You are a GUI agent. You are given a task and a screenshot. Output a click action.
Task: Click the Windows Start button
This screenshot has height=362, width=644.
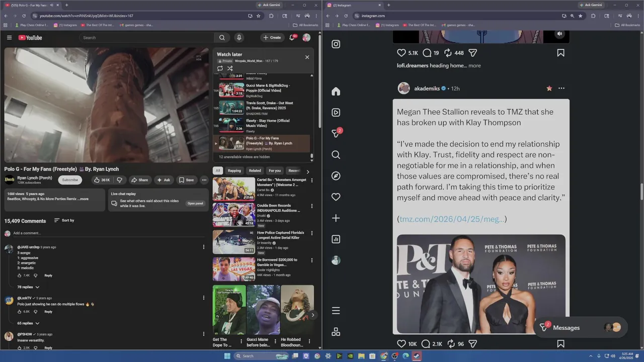point(227,356)
